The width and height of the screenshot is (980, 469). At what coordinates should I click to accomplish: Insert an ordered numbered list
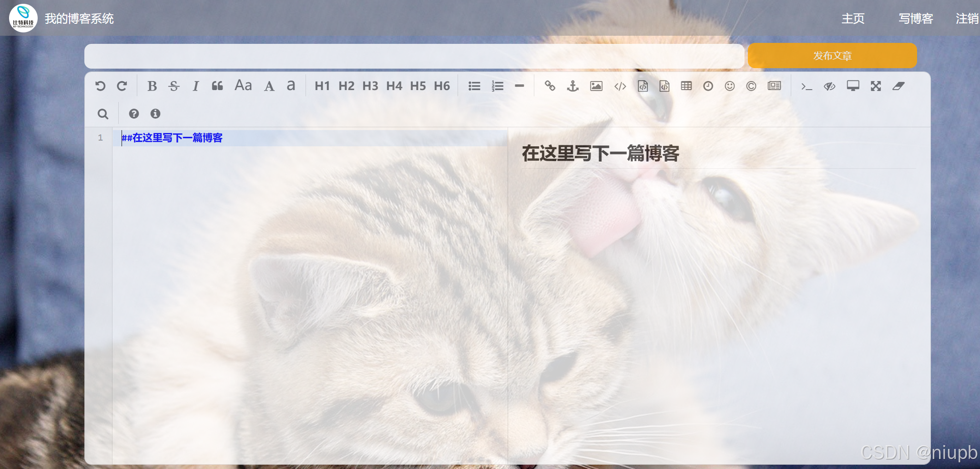pos(498,86)
